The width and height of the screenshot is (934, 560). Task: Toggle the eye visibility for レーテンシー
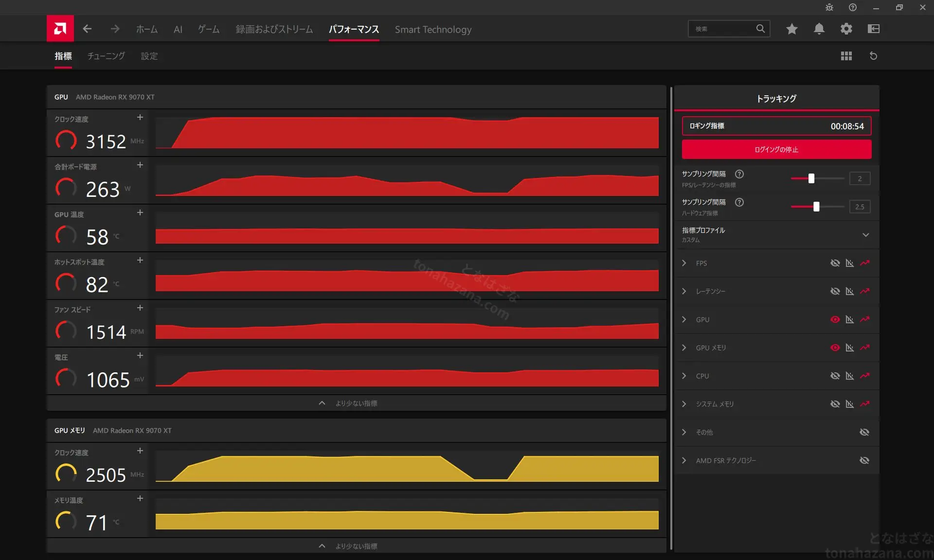835,291
